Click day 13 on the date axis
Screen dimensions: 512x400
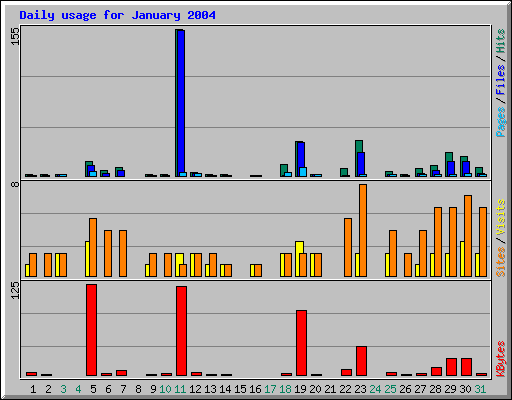point(210,389)
